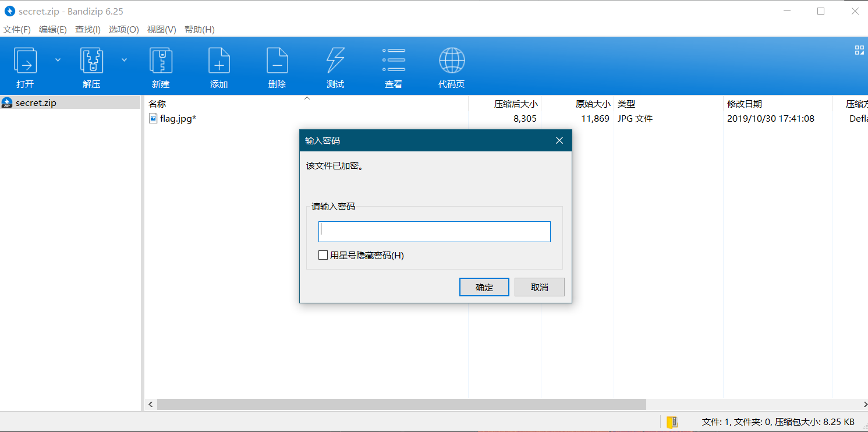Click the 打开 (Open) toolbar icon
Viewport: 868px width, 432px height.
pos(26,60)
